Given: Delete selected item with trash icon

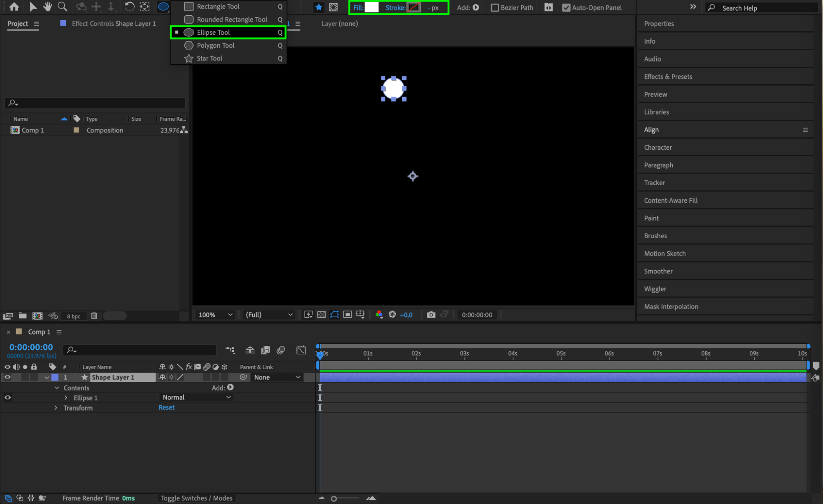Looking at the screenshot, I should click(94, 316).
